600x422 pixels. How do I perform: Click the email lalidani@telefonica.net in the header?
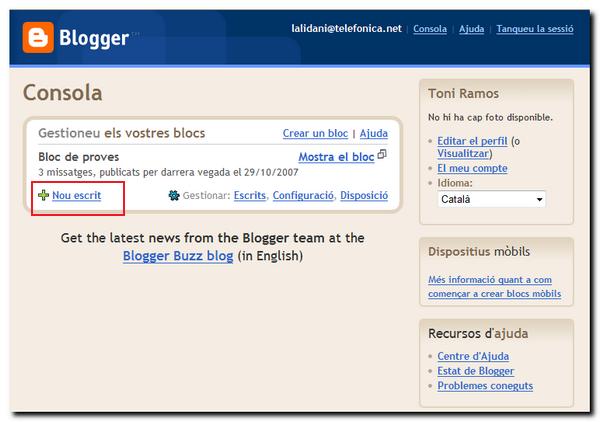(346, 29)
